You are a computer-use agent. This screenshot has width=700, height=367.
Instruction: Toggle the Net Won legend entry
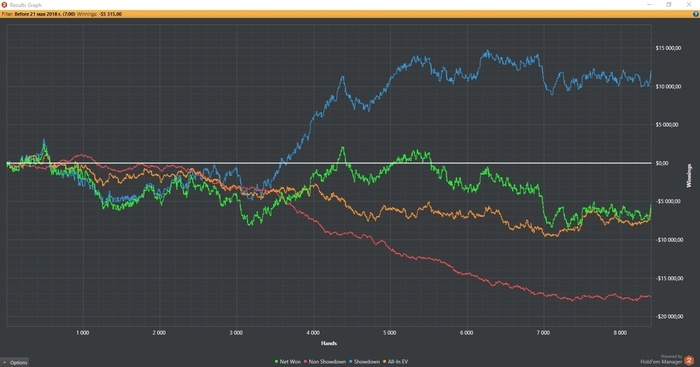(288, 362)
